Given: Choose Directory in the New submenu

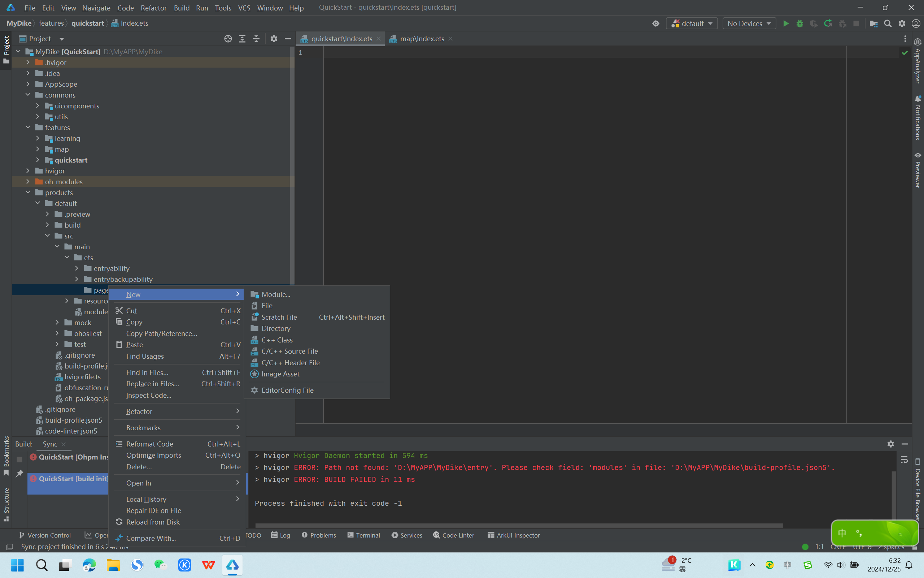Looking at the screenshot, I should click(x=317, y=328).
